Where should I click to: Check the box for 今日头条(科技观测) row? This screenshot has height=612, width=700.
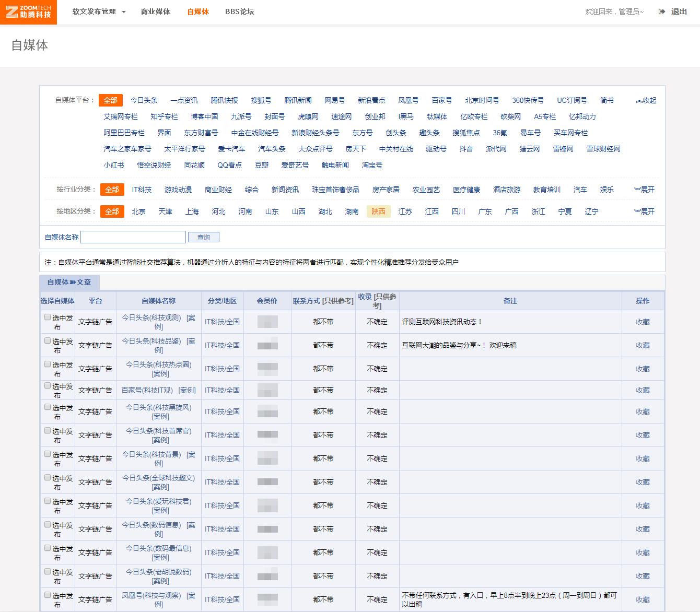[x=48, y=317]
